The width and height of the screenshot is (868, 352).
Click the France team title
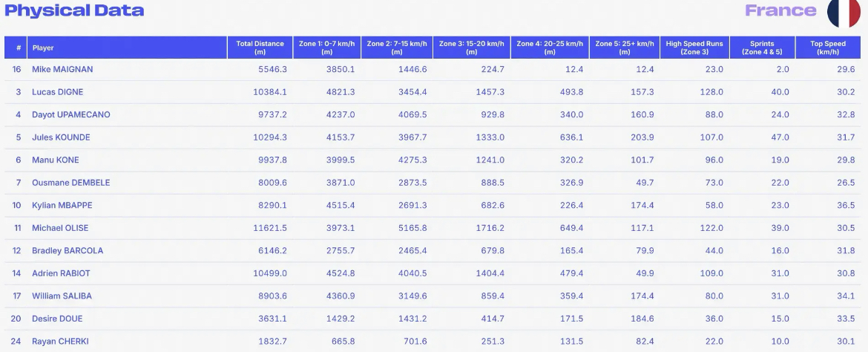pyautogui.click(x=780, y=10)
